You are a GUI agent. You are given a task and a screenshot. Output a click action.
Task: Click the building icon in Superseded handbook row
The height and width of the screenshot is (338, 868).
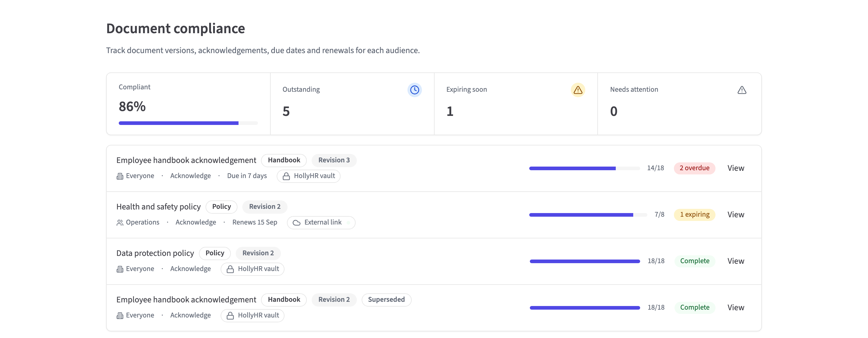click(120, 316)
